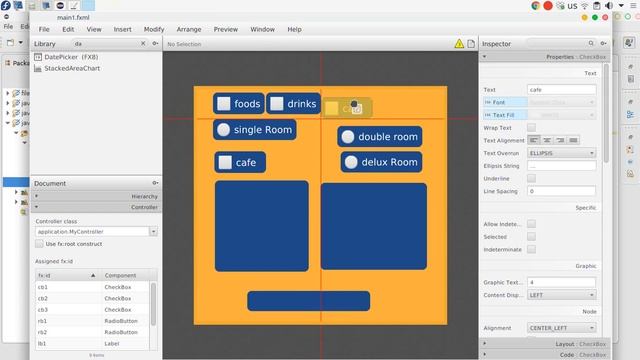Toggle the Allow Indeterminate checkbox
The height and width of the screenshot is (360, 640).
click(531, 224)
